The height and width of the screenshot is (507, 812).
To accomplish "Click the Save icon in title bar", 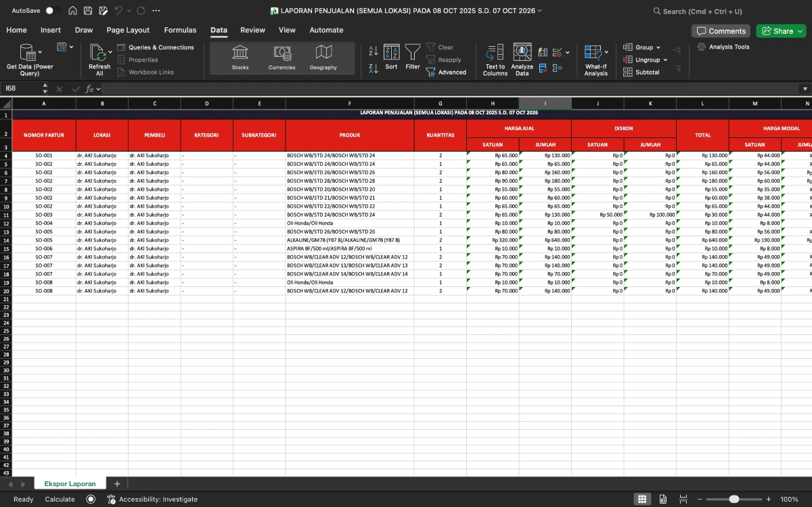I will [88, 11].
